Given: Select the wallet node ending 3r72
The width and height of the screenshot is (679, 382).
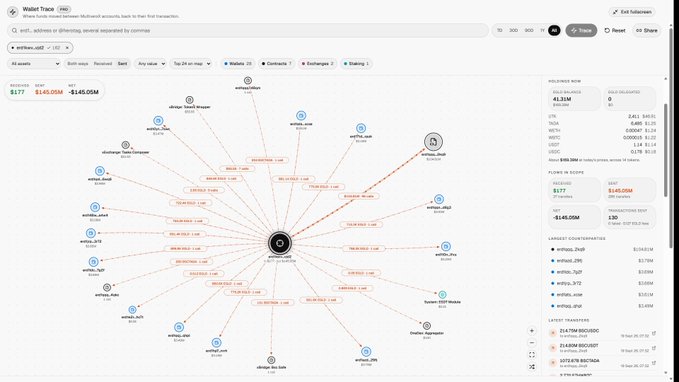Looking at the screenshot, I should click(91, 233).
